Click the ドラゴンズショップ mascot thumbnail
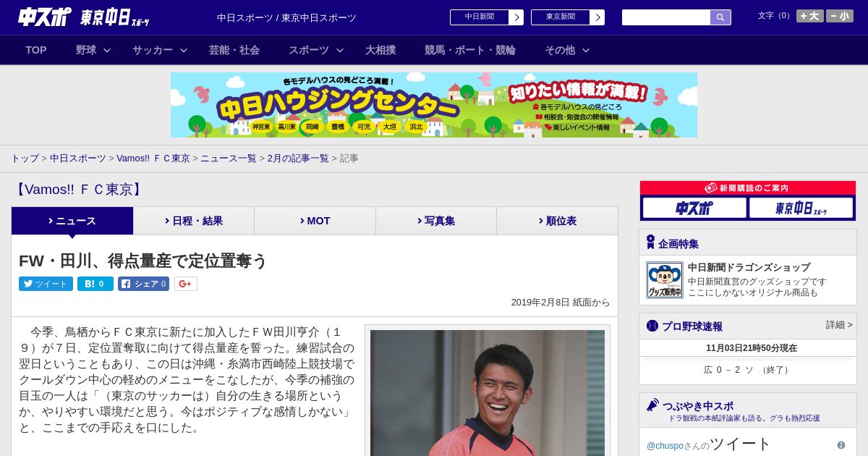Image resolution: width=868 pixels, height=456 pixels. 664,280
